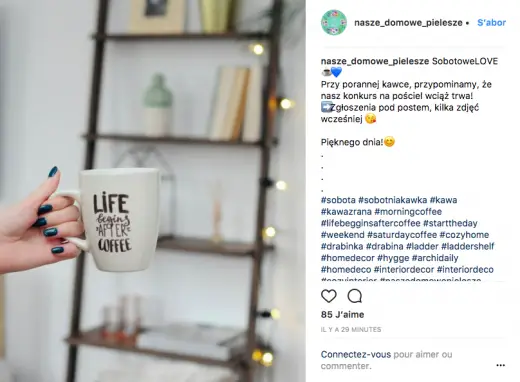This screenshot has width=520, height=382.
Task: Open the #morningcoffee hashtag
Action: click(408, 212)
